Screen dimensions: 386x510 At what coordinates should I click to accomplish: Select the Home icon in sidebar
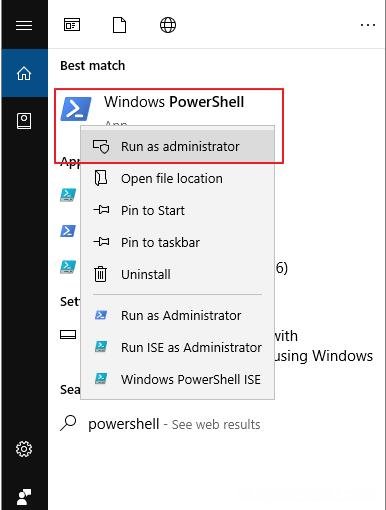click(x=24, y=73)
